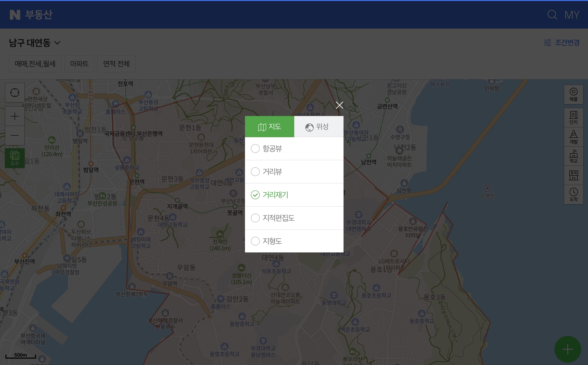
Task: Choose the 지적편집도 radio option
Action: pos(255,218)
